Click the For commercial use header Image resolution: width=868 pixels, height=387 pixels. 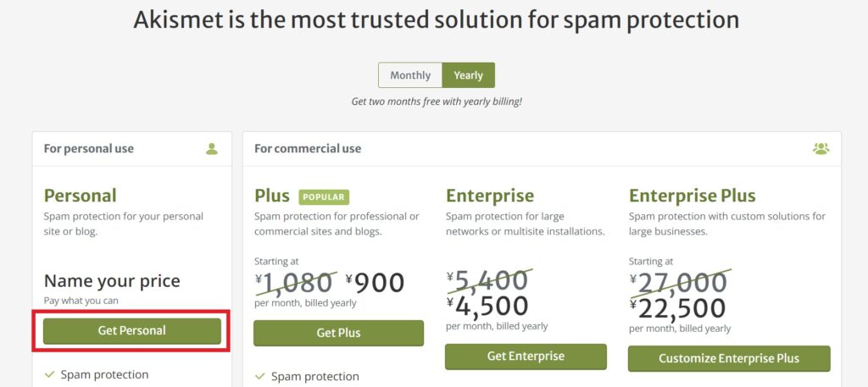pos(308,149)
